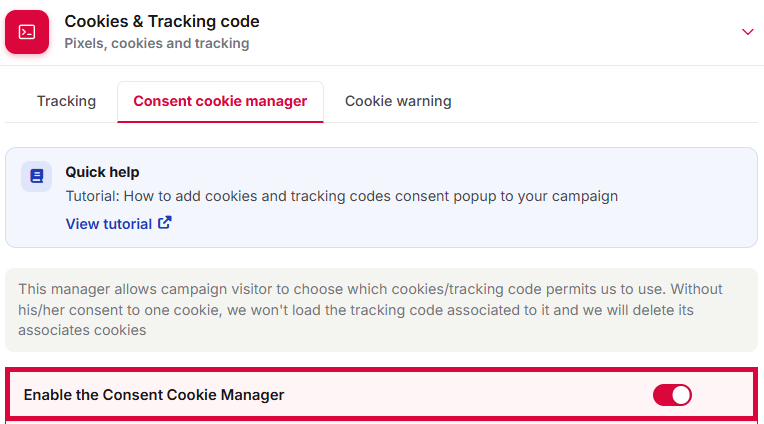Click the Pixels, cookies and tracking subtitle
The width and height of the screenshot is (764, 424).
157,43
